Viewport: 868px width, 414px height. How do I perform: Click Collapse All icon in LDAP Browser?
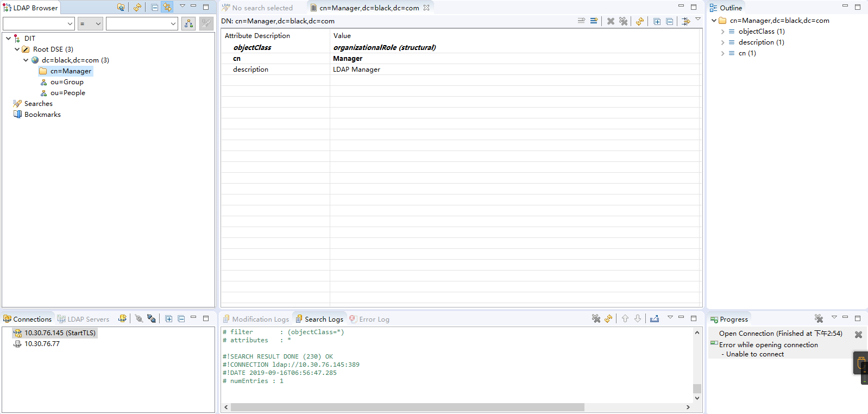tap(155, 8)
